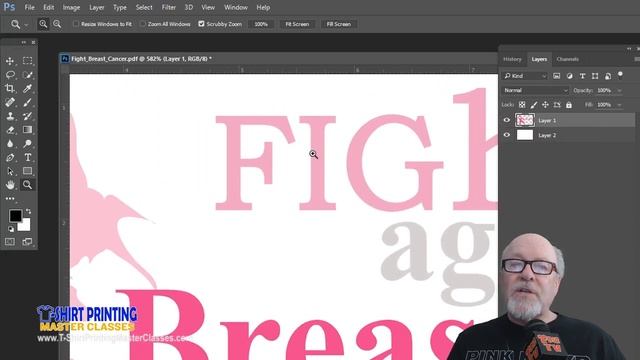Select the Dodge tool
Image resolution: width=640 pixels, height=360 pixels.
27,144
